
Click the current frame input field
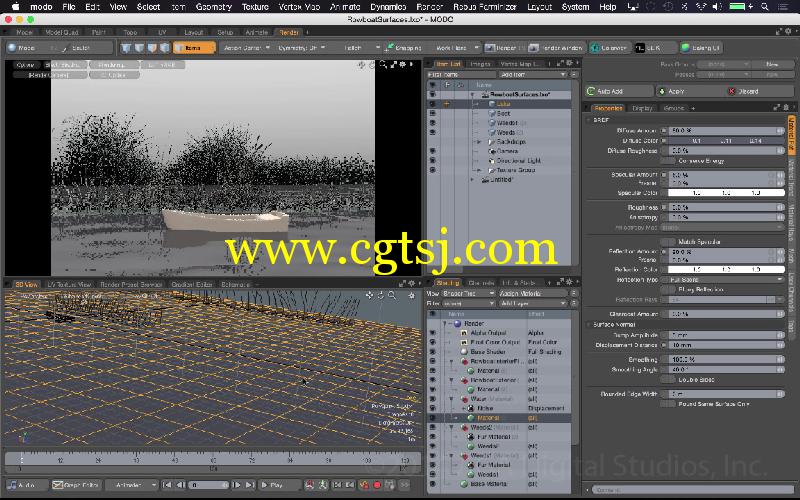point(208,485)
